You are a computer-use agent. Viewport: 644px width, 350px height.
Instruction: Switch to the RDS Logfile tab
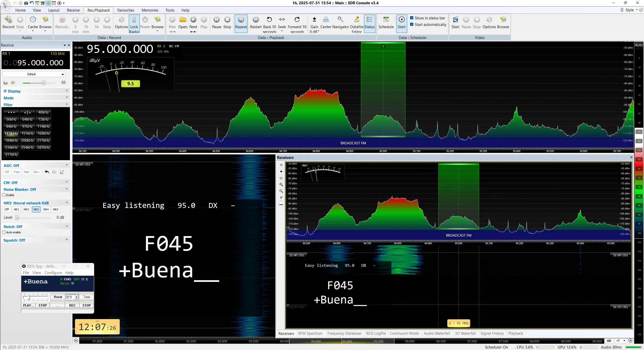[x=376, y=333]
